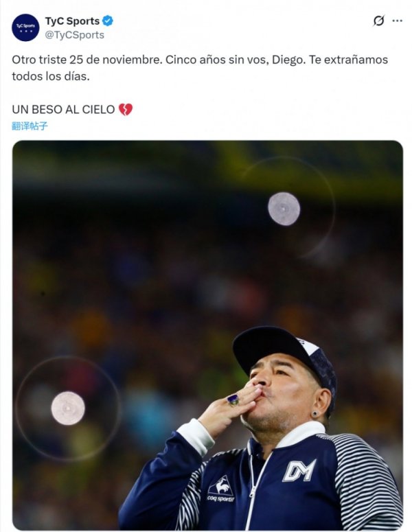Viewport: 412px width, 532px height.
Task: Click the lower-left glowing light circle
Action: 68,408
